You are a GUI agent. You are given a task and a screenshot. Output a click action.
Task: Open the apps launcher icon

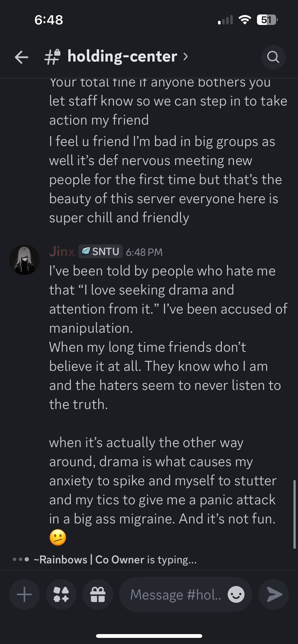[x=61, y=594]
